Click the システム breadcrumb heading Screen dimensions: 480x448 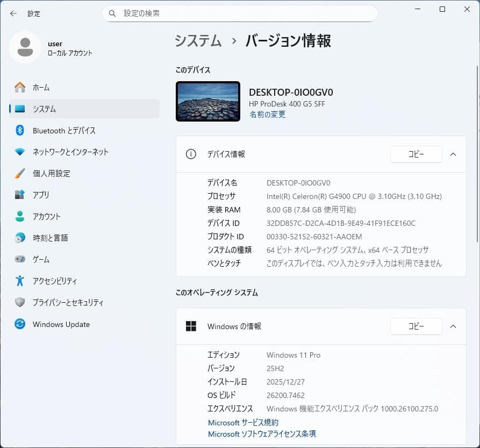click(198, 40)
